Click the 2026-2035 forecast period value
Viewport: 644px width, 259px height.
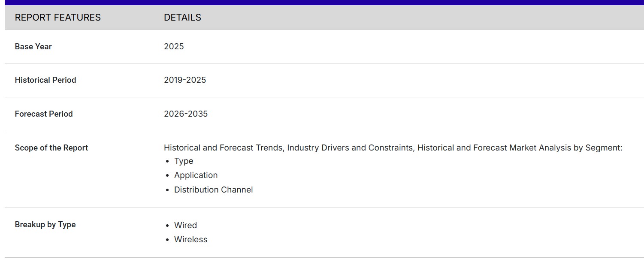[186, 114]
